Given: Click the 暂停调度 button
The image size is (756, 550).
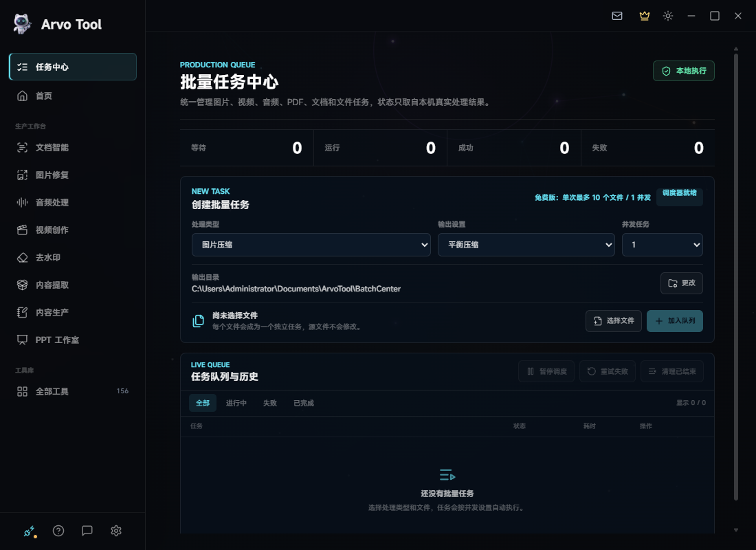Looking at the screenshot, I should (546, 371).
